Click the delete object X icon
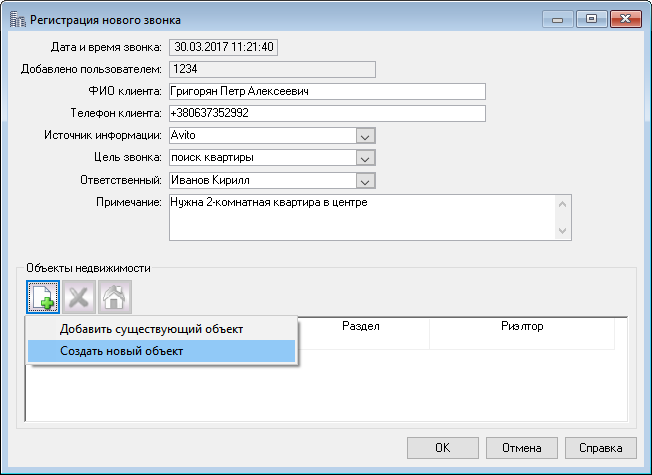The width and height of the screenshot is (652, 475). [x=79, y=297]
